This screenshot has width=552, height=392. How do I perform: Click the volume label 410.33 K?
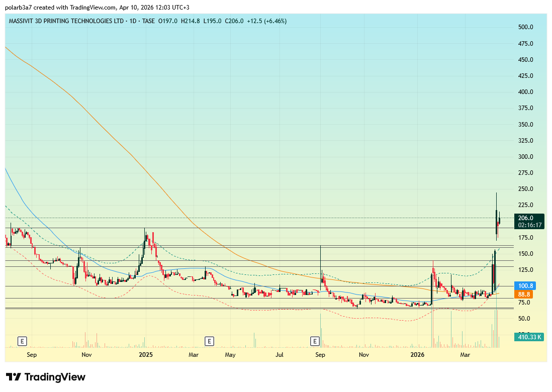(529, 337)
